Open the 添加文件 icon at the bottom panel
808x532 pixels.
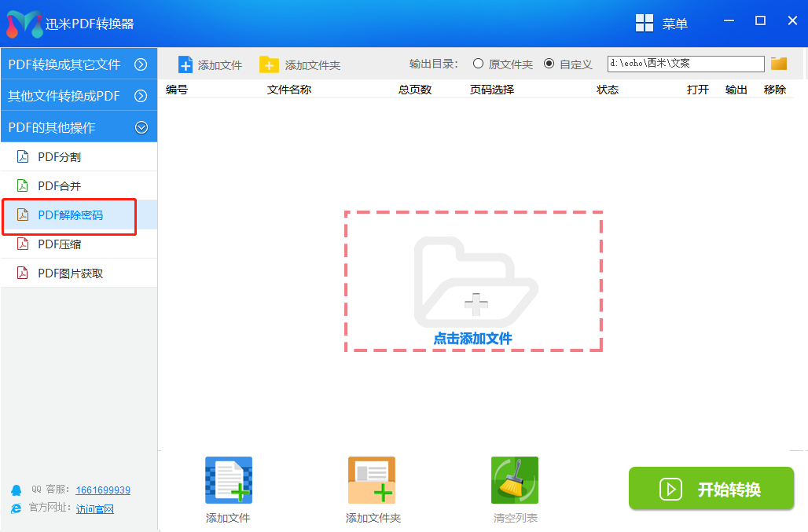(227, 479)
